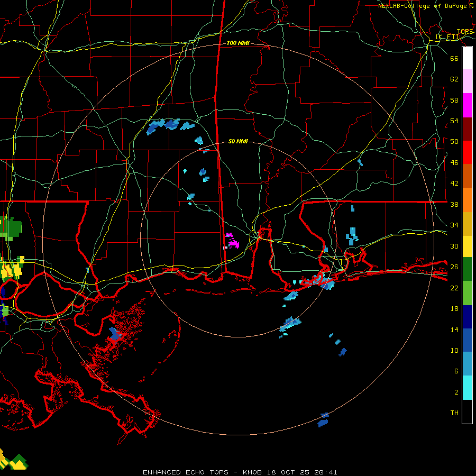Click the white swatch at top of legend
This screenshot has height=476, width=476.
coord(467,58)
